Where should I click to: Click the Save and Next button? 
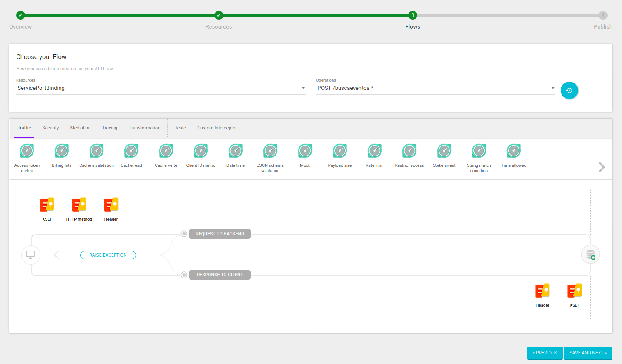588,353
